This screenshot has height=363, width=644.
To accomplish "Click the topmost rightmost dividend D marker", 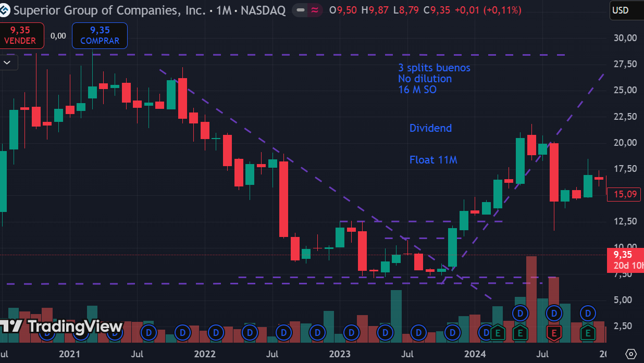I will pyautogui.click(x=588, y=313).
